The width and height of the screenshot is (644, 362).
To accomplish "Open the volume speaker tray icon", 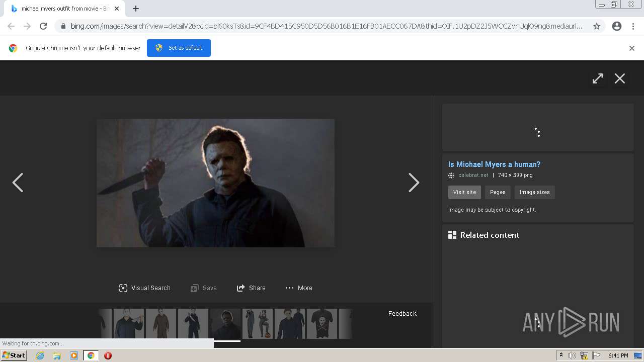I will pos(572,355).
